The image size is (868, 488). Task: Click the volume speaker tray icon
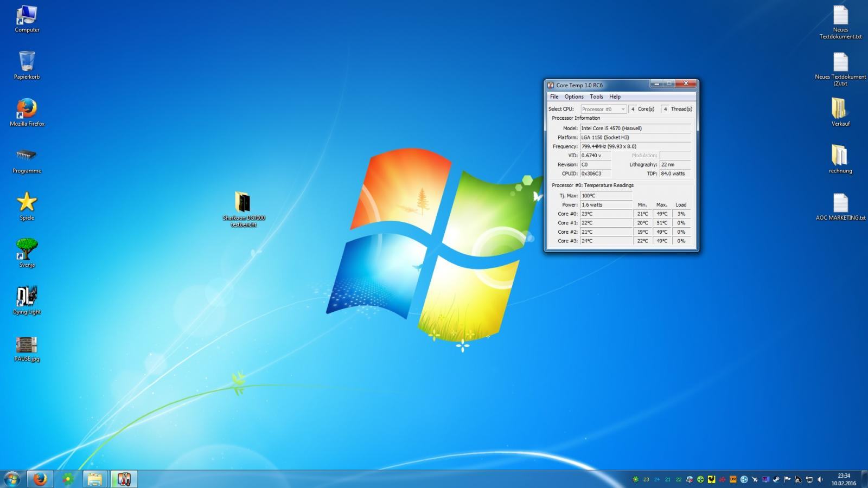(x=820, y=479)
